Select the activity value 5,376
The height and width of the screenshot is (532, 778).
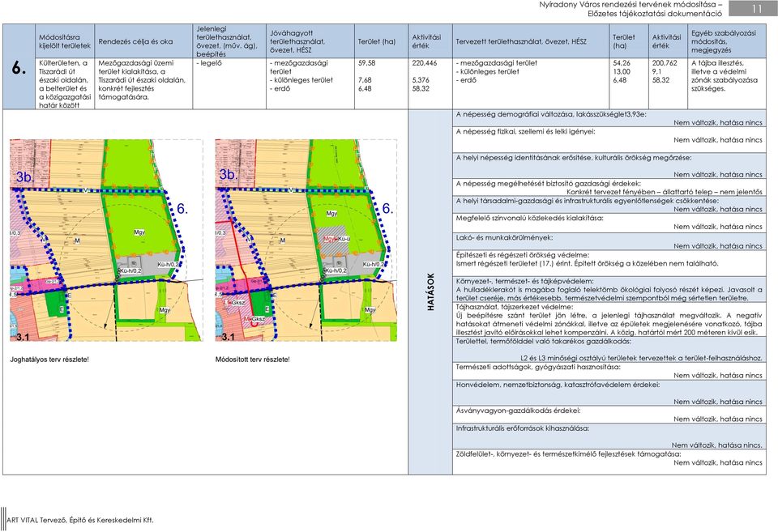(421, 80)
